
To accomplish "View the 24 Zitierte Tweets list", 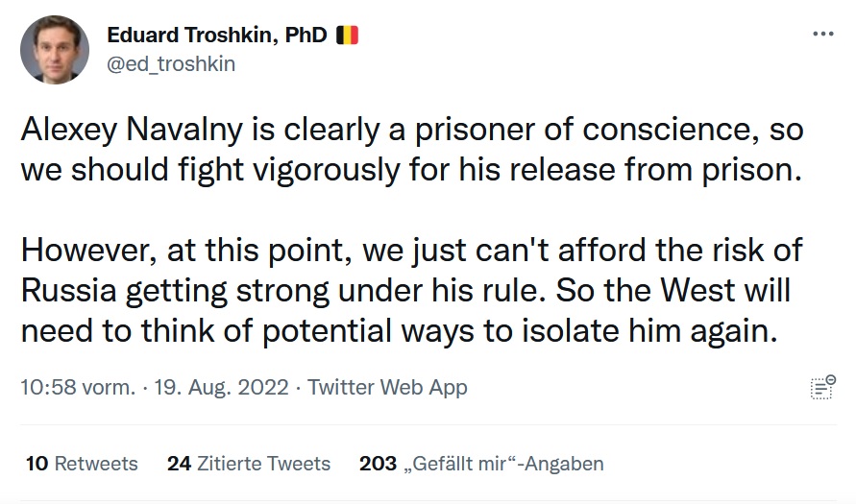I will tap(249, 464).
